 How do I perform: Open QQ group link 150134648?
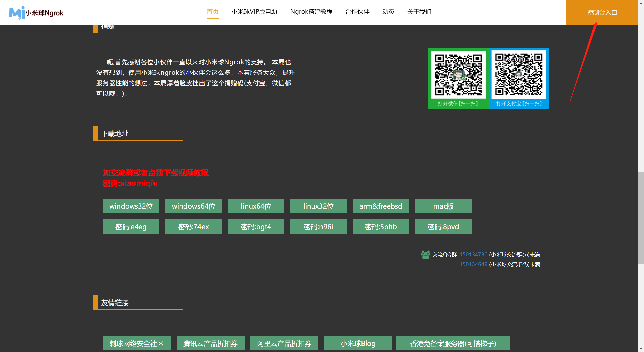(x=473, y=264)
